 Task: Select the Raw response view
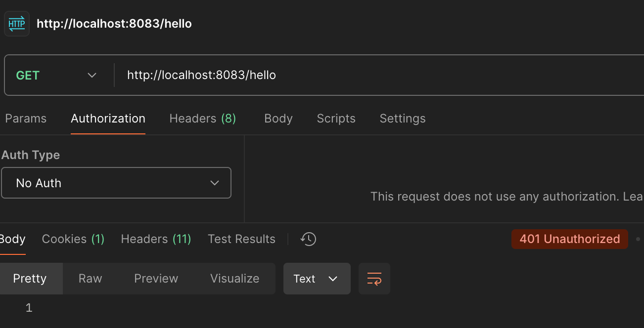coord(90,279)
